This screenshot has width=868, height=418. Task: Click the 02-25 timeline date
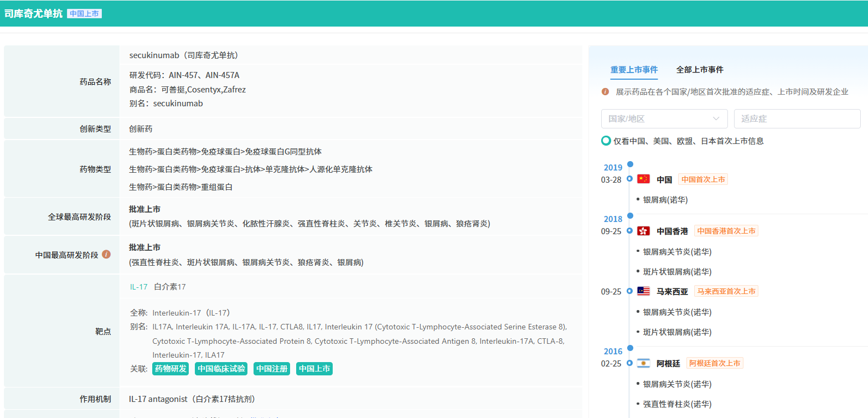tap(611, 364)
